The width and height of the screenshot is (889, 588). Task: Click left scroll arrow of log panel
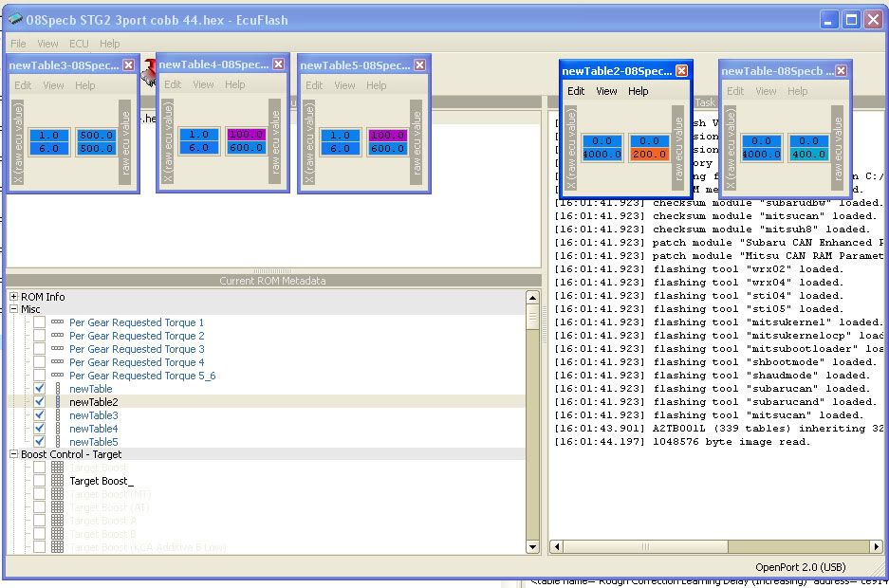pyautogui.click(x=557, y=546)
